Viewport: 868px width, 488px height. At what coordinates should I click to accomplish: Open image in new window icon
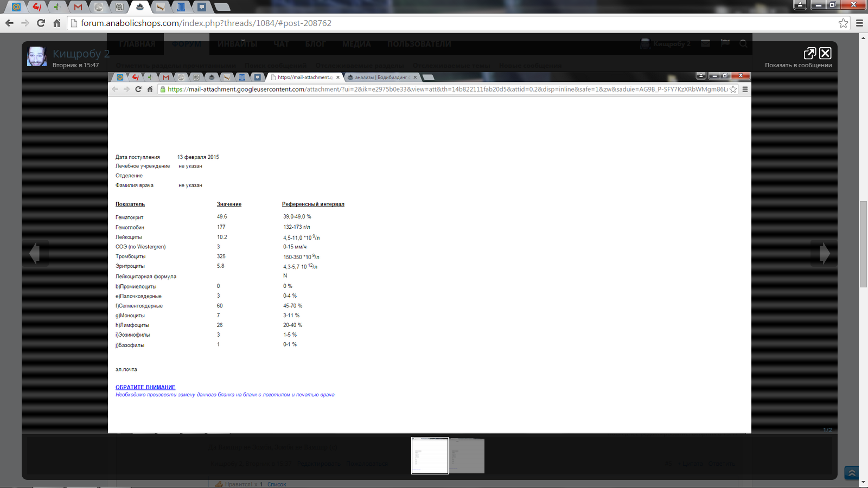[x=809, y=53]
